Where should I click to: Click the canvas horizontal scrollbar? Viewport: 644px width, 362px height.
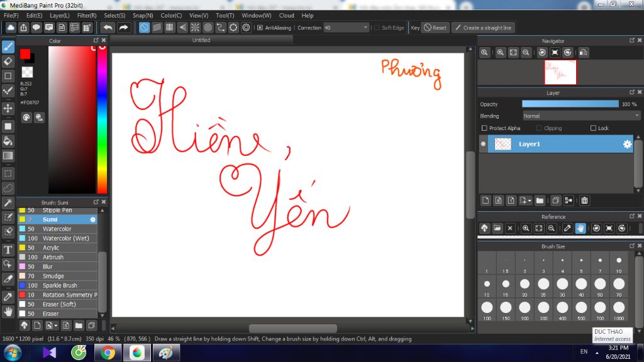[x=293, y=328]
